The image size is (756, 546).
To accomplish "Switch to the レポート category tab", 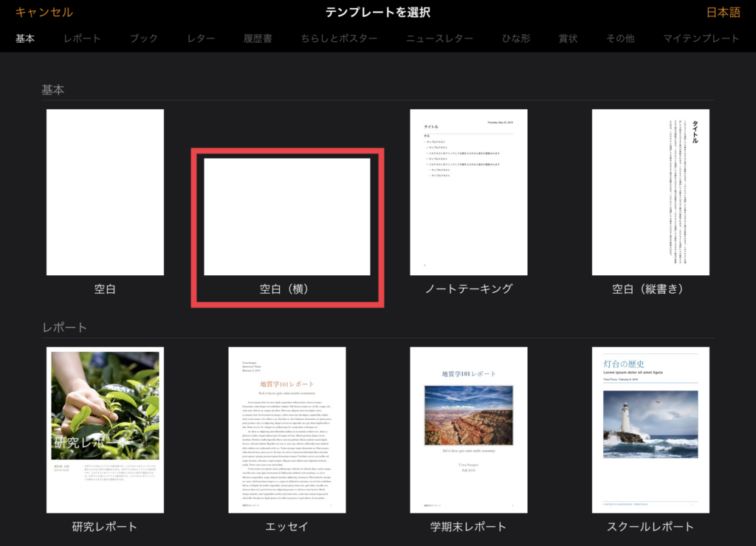I will point(81,39).
